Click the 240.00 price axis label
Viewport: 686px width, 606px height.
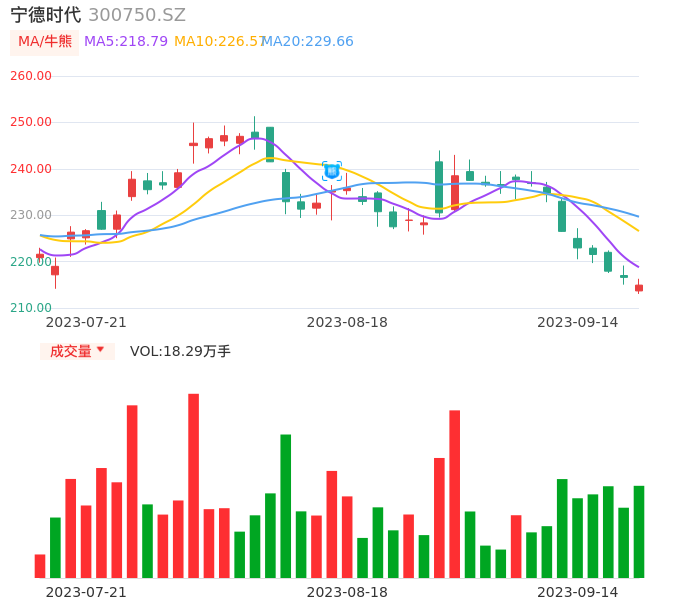[31, 168]
